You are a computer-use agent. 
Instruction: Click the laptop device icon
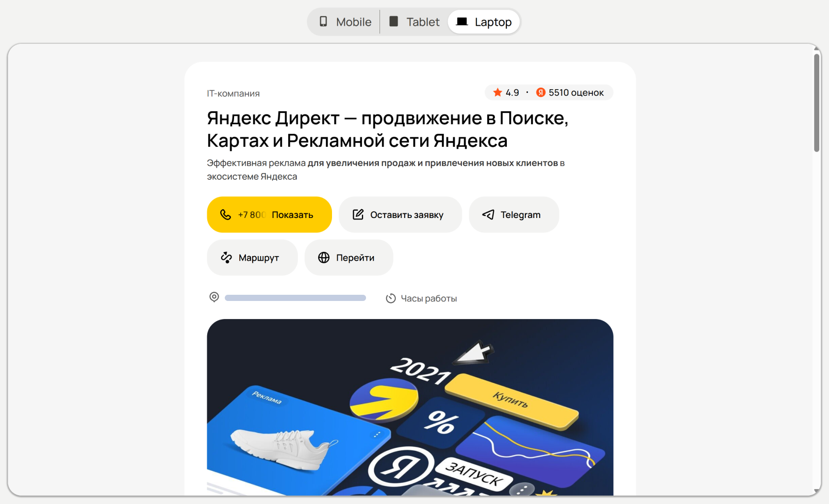coord(462,22)
